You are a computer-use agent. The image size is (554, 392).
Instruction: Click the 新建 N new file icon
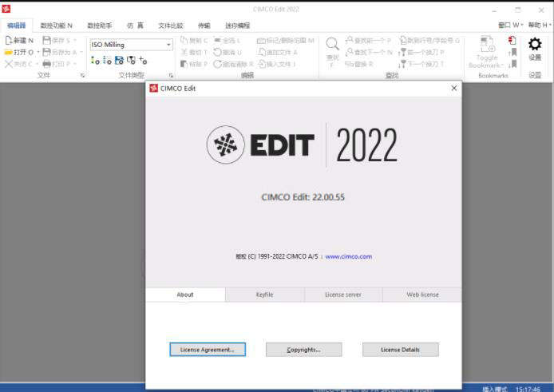point(9,40)
